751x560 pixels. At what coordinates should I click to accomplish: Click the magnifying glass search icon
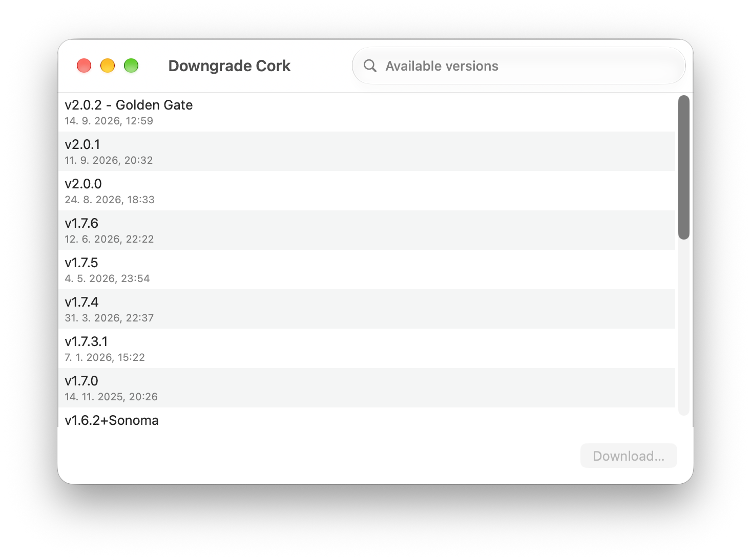[370, 66]
